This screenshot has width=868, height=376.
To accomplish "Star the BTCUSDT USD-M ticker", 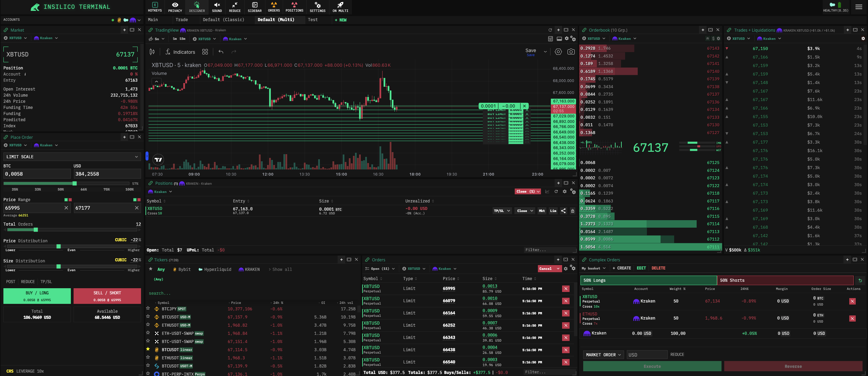I will point(148,317).
